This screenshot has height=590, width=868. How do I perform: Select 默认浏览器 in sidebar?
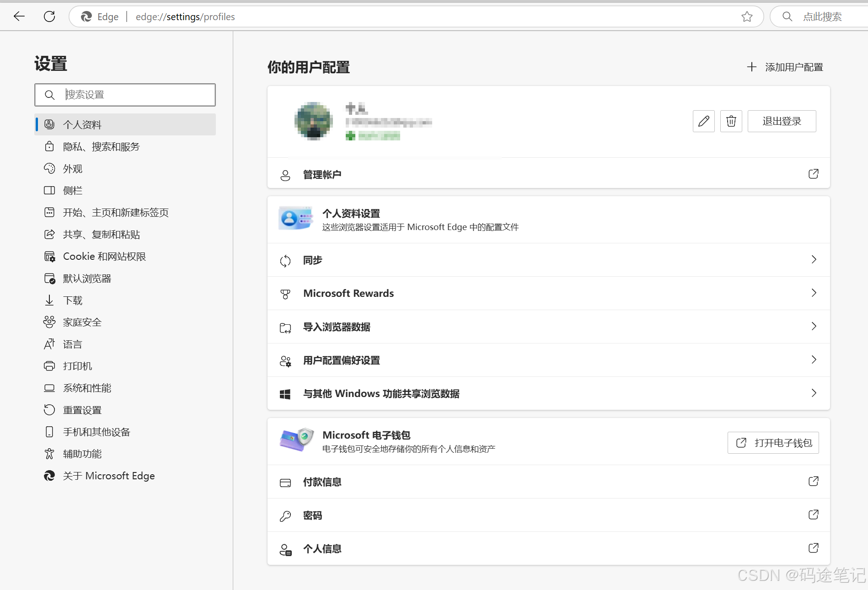click(125, 278)
